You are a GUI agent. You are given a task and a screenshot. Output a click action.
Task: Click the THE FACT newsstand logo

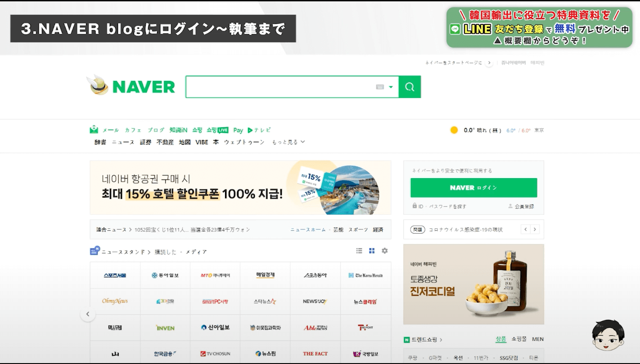(315, 354)
